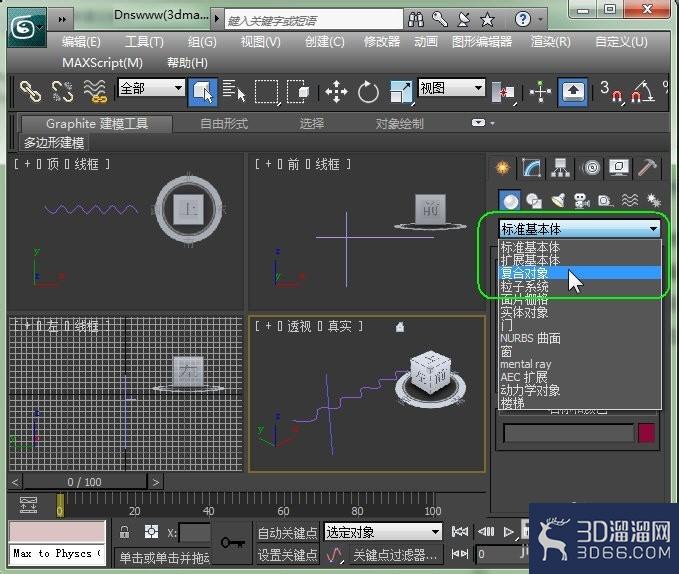Open the subscription center key icon

pyautogui.click(x=440, y=19)
